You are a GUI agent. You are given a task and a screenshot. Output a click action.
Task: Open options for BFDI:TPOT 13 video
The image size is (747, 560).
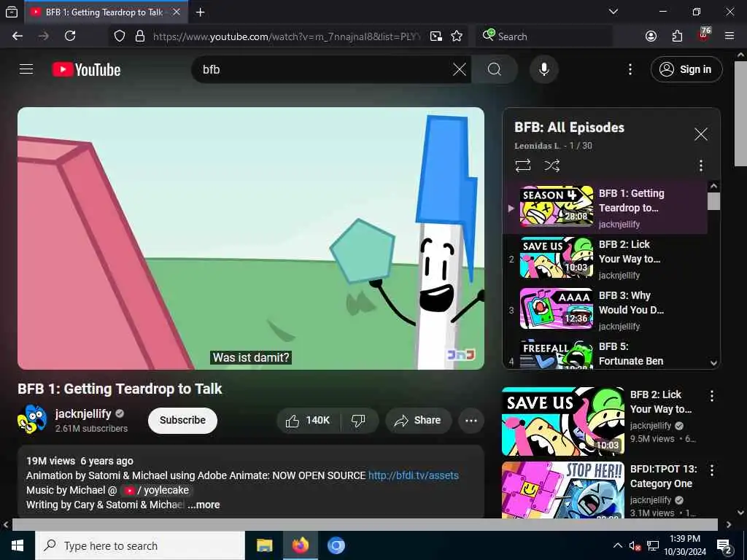point(712,470)
